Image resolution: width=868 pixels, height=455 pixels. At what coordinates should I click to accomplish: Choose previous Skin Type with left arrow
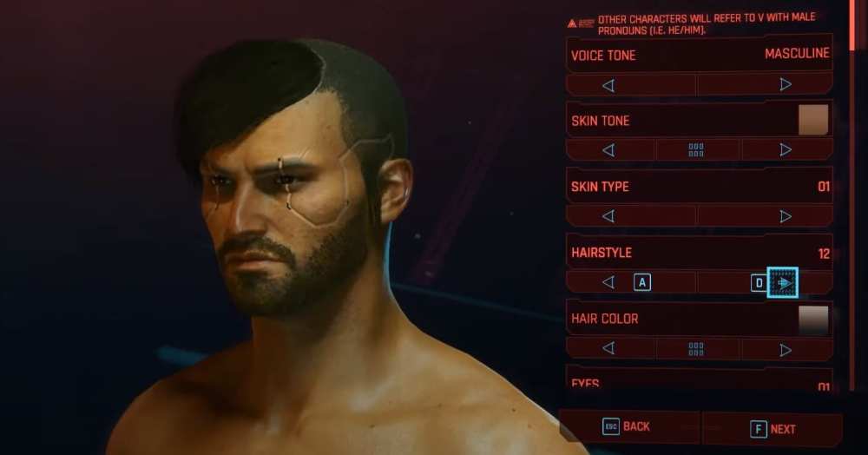(608, 216)
